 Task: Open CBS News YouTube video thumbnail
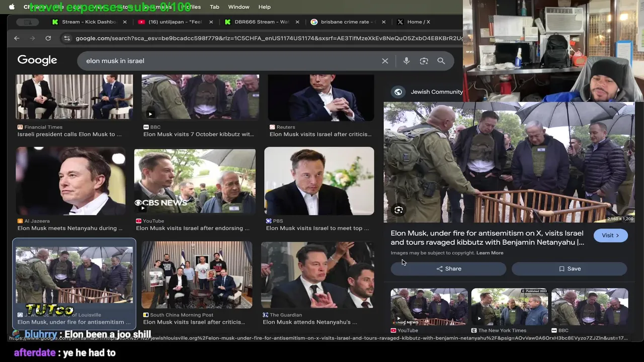click(x=195, y=182)
